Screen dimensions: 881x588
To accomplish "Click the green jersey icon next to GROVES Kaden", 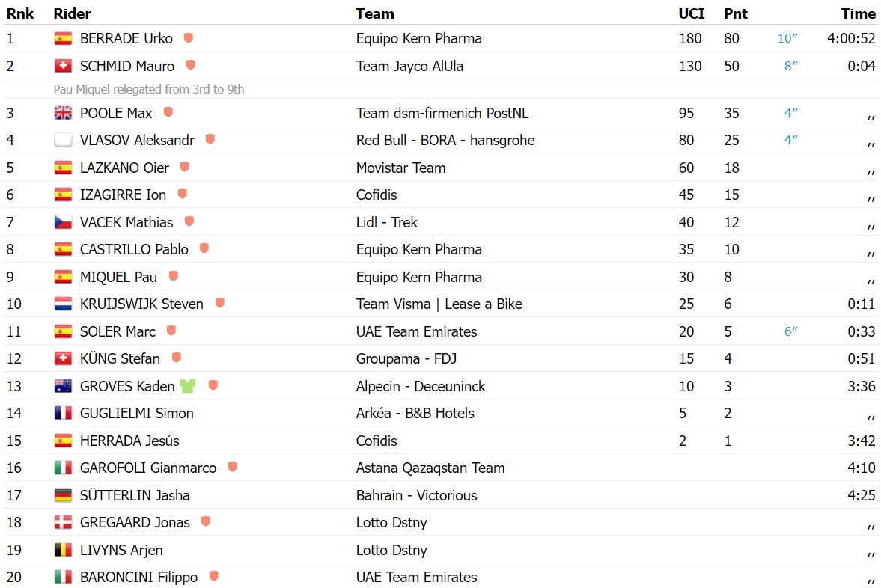I will click(x=187, y=386).
